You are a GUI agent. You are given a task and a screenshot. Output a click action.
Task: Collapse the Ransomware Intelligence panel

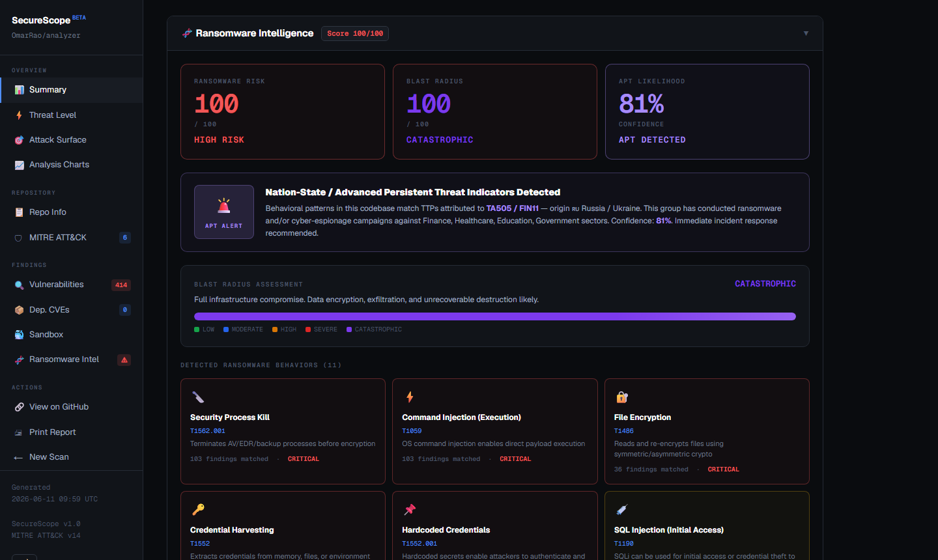(806, 33)
